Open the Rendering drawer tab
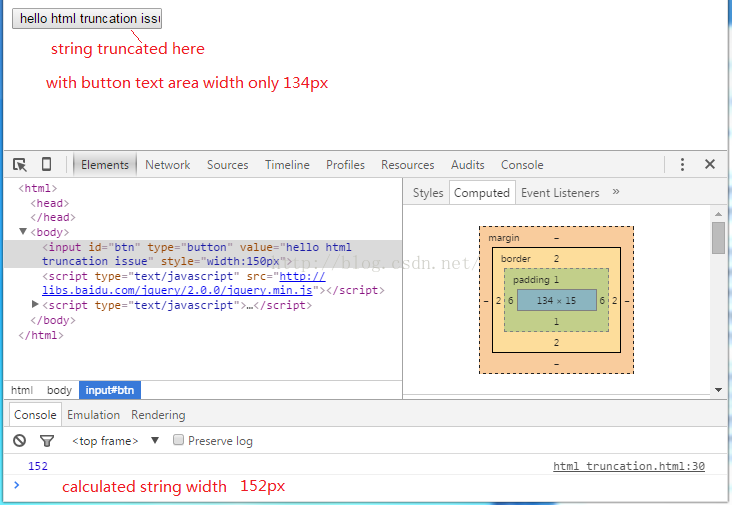This screenshot has height=505, width=732. [x=158, y=415]
